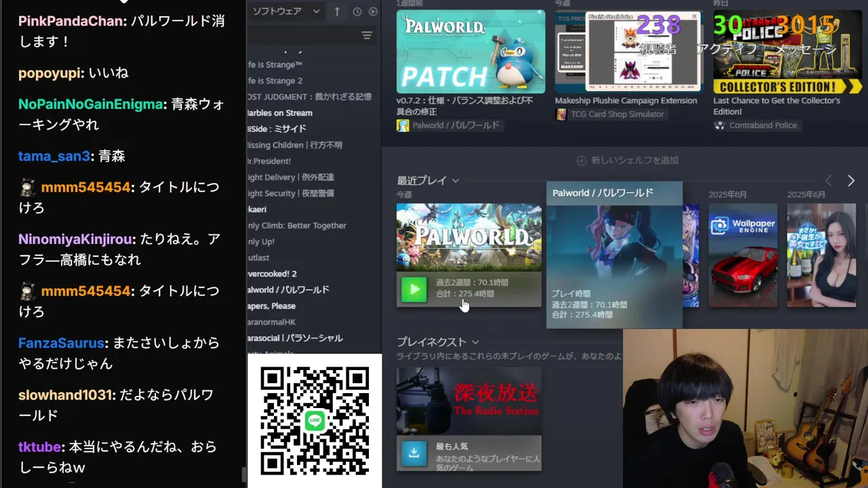
Task: Select Night Security | 夜間警備 entry
Action: click(290, 193)
